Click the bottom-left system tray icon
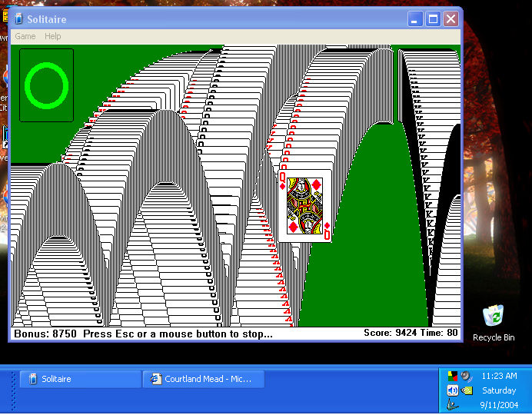 click(453, 404)
